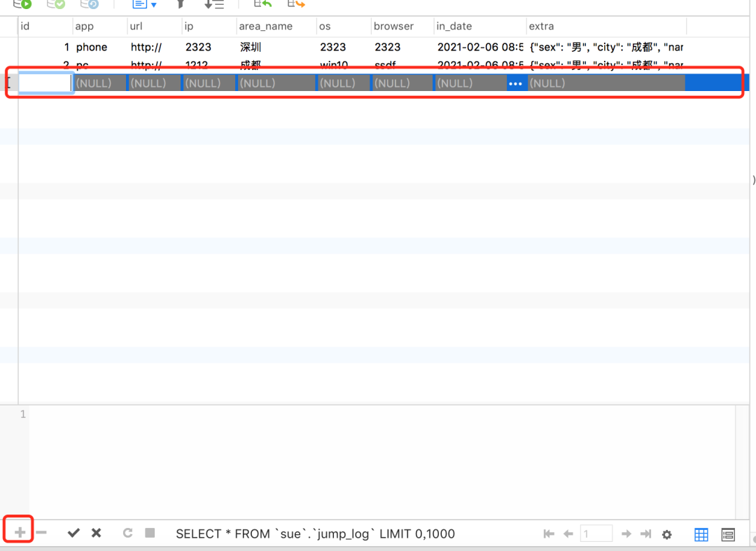756x551 pixels.
Task: Sort by the app column header
Action: coord(100,27)
